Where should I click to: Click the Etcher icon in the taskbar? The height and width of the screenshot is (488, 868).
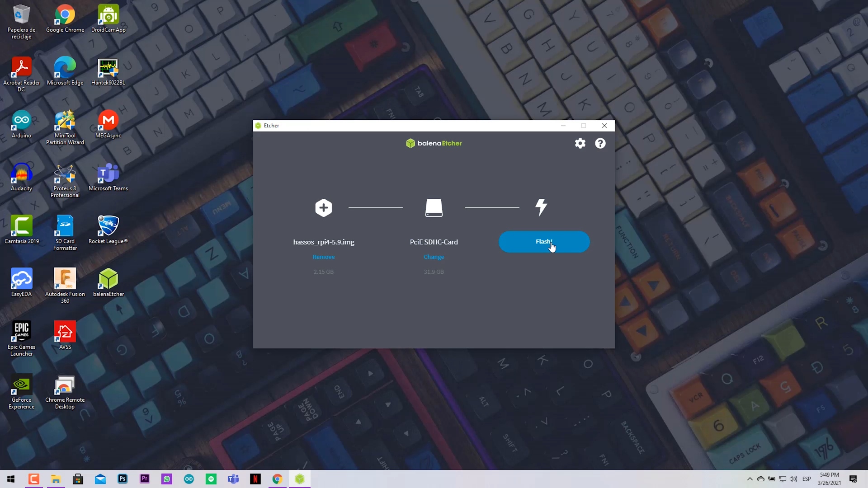pos(299,479)
